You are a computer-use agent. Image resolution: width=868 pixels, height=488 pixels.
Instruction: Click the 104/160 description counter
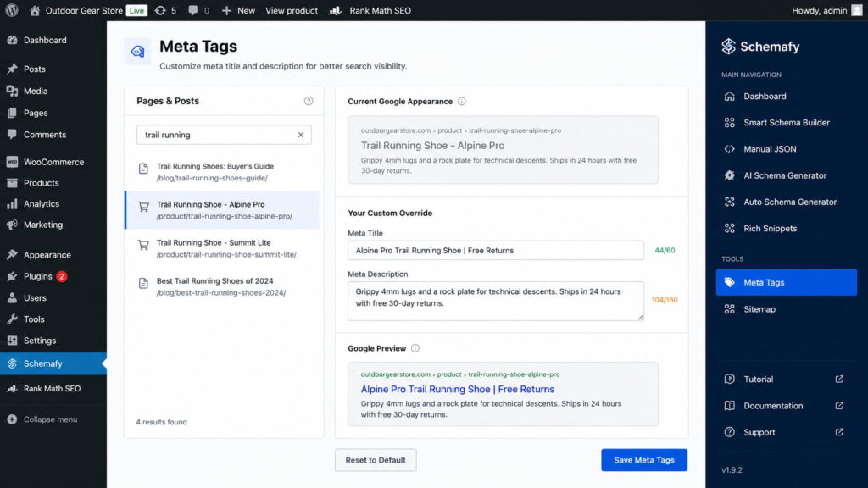[665, 300]
